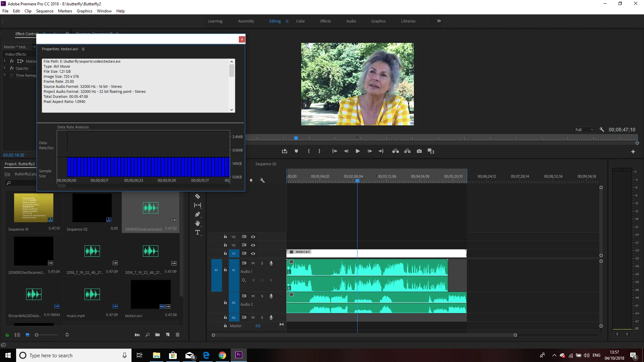This screenshot has width=644, height=362.
Task: Select the Pen tool
Action: coord(197,215)
